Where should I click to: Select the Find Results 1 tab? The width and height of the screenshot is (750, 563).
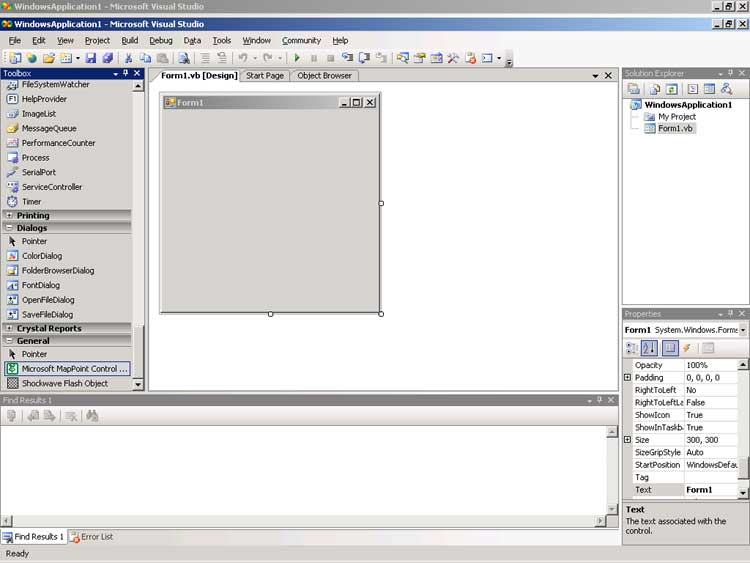[x=33, y=537]
